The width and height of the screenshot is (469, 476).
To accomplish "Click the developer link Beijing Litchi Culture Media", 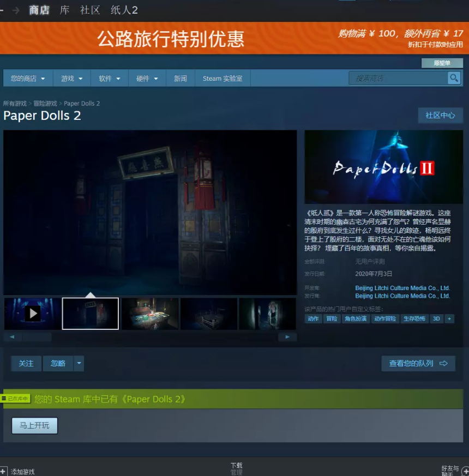I will click(402, 288).
